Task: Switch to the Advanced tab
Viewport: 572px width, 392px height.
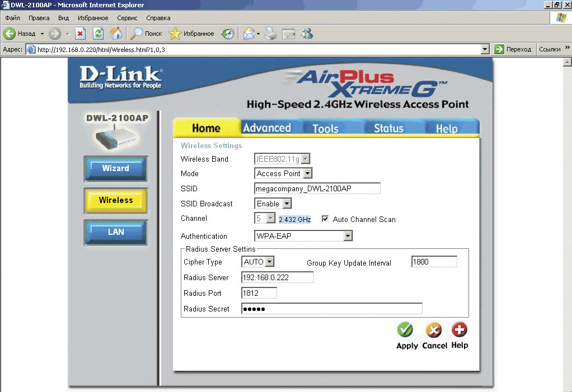Action: (x=267, y=128)
